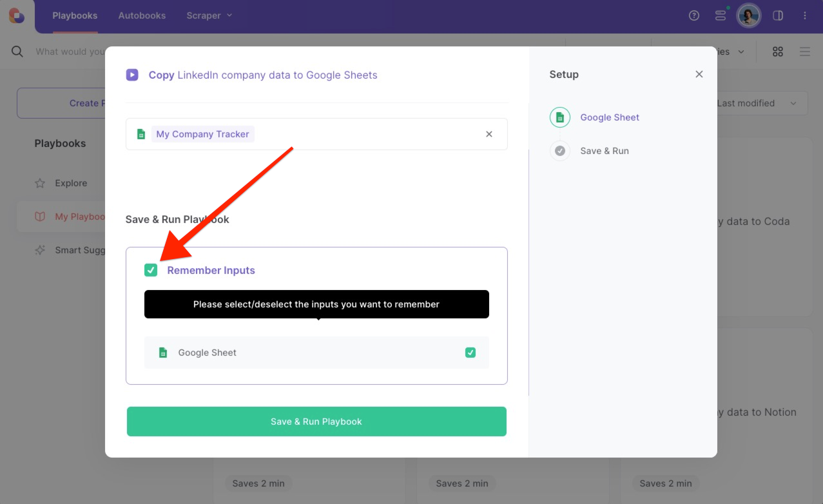
Task: Click the dialog title LinkedIn company data text
Action: (x=277, y=75)
